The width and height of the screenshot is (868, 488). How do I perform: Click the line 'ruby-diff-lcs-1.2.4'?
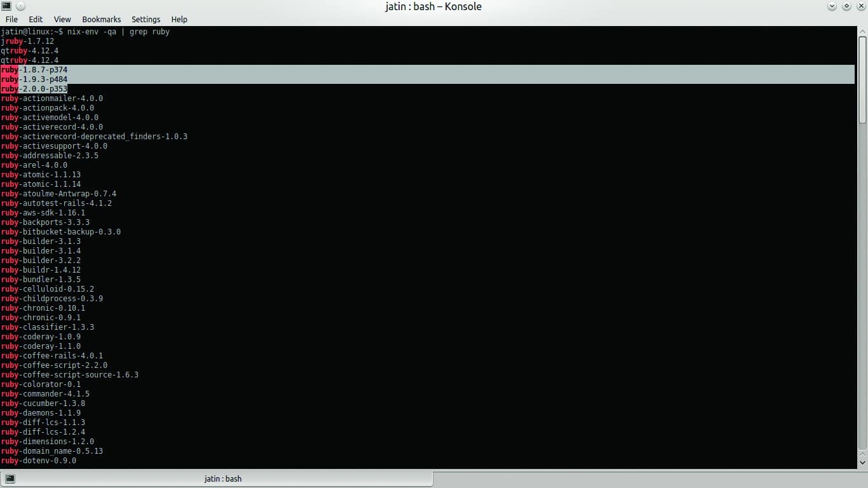[x=43, y=432]
